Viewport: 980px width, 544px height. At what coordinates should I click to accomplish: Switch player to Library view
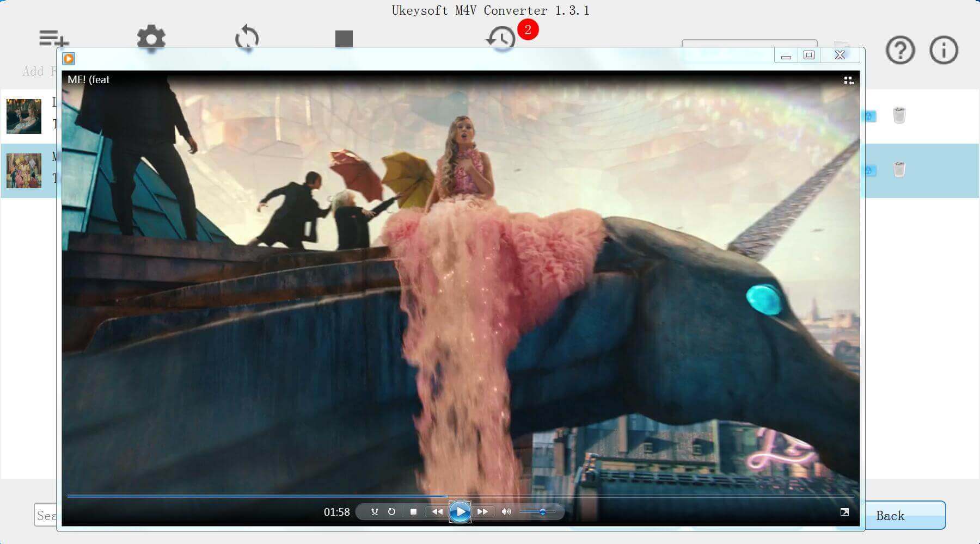[848, 81]
